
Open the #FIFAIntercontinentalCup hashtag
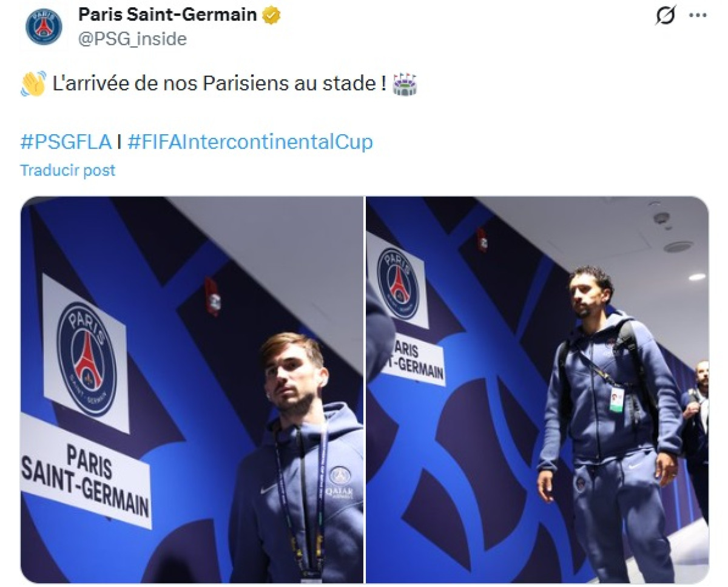[x=250, y=142]
